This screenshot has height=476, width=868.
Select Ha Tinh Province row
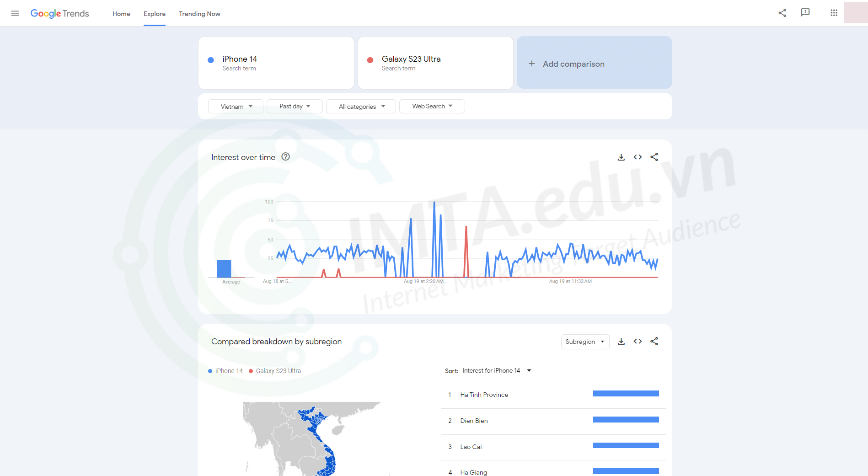click(553, 395)
